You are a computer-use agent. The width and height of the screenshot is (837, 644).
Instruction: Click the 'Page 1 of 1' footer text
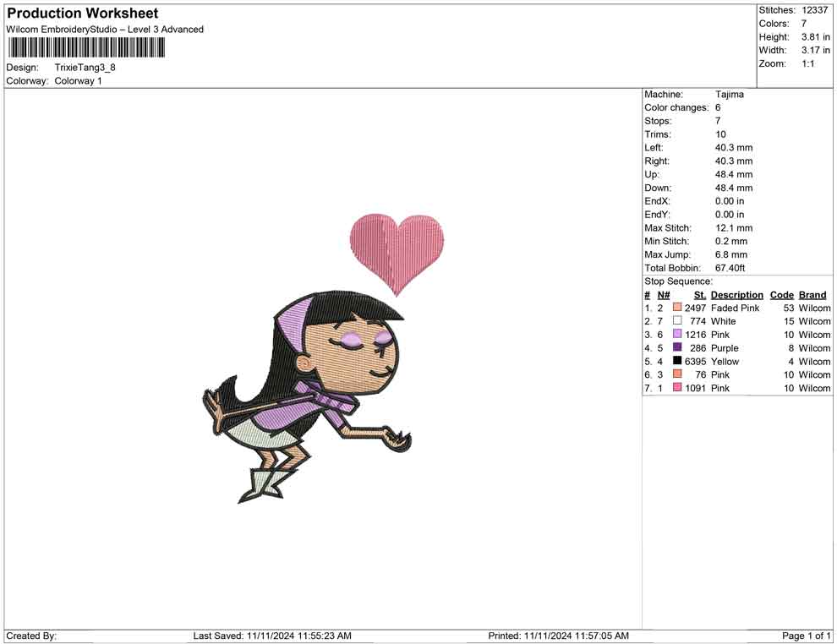click(x=806, y=636)
